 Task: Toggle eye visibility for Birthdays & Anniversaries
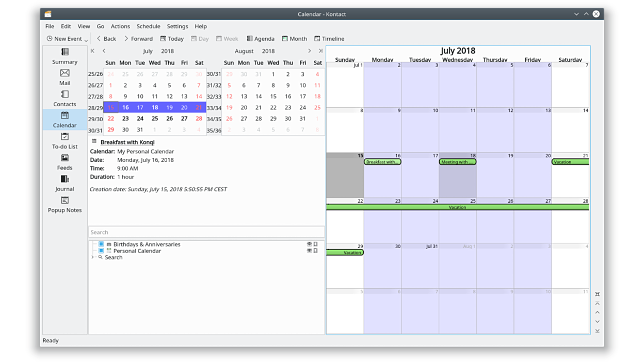click(x=309, y=244)
